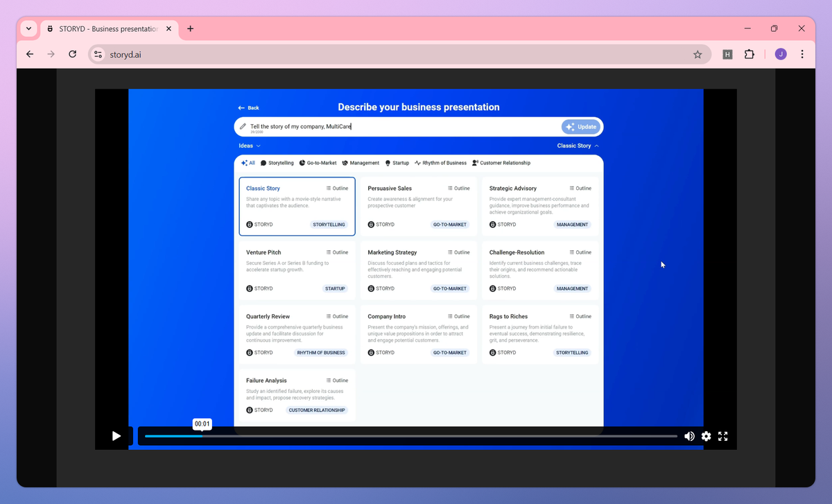Open Outline for Classic Story

point(338,189)
